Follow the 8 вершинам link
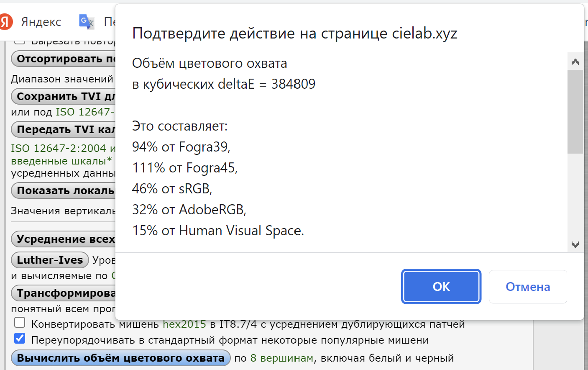This screenshot has height=370, width=588. [281, 358]
